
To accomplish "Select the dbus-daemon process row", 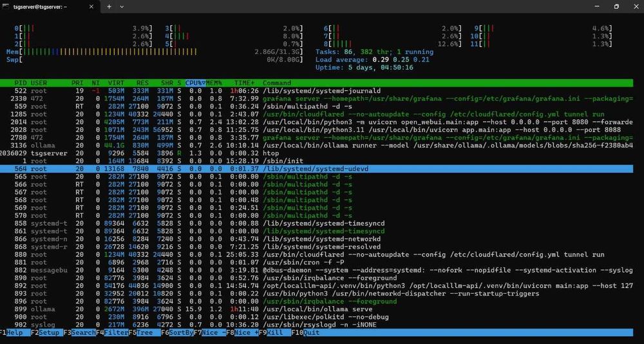I will tap(316, 270).
